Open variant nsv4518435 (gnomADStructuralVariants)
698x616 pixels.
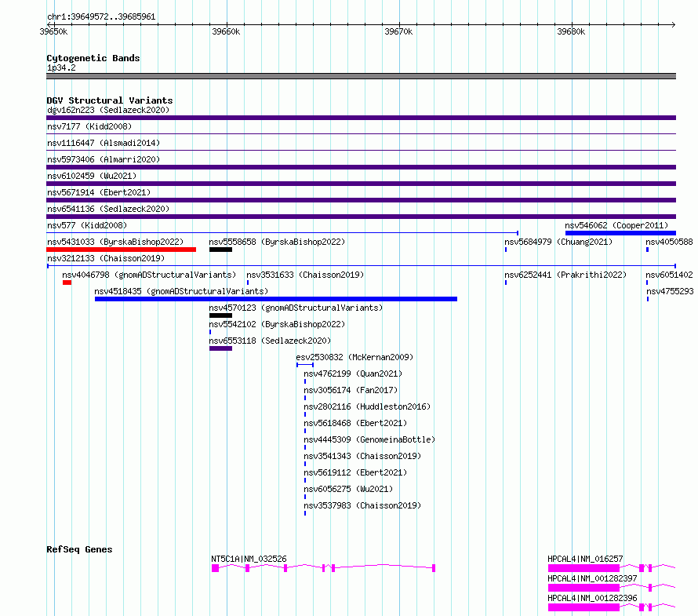181,291
